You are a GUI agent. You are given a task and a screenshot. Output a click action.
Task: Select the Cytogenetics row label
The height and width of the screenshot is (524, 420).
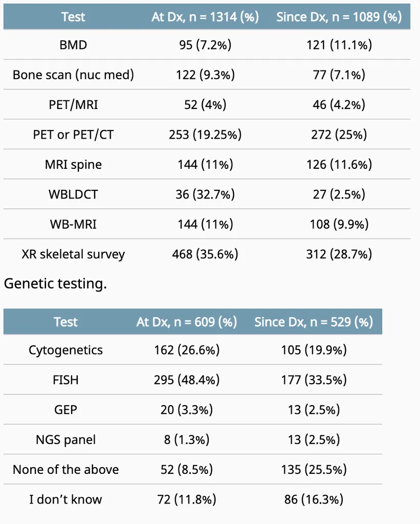coord(65,350)
